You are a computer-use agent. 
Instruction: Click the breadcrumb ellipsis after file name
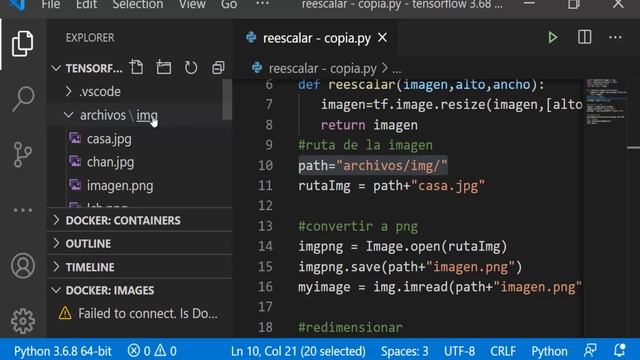[397, 69]
